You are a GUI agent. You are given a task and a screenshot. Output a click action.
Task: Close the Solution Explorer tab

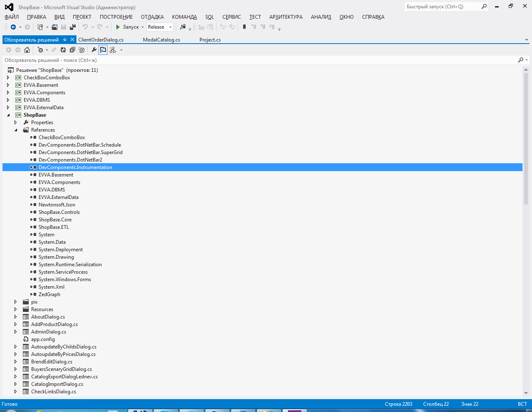point(72,40)
